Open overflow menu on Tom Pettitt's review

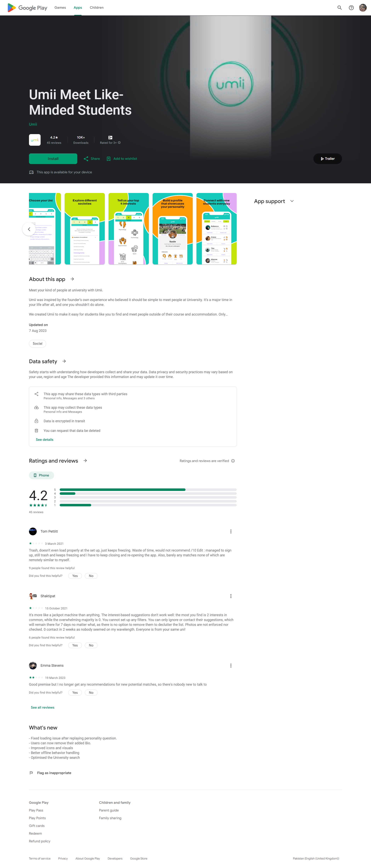[x=231, y=531]
